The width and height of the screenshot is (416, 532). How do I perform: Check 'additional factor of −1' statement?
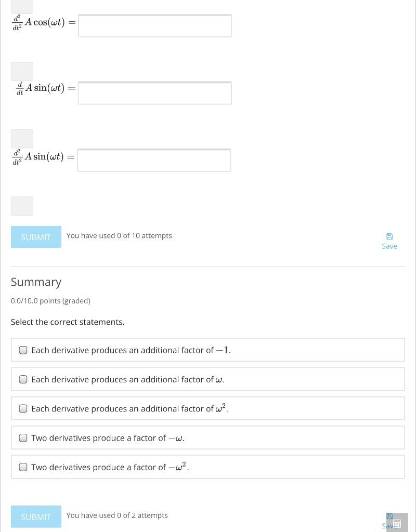click(23, 350)
